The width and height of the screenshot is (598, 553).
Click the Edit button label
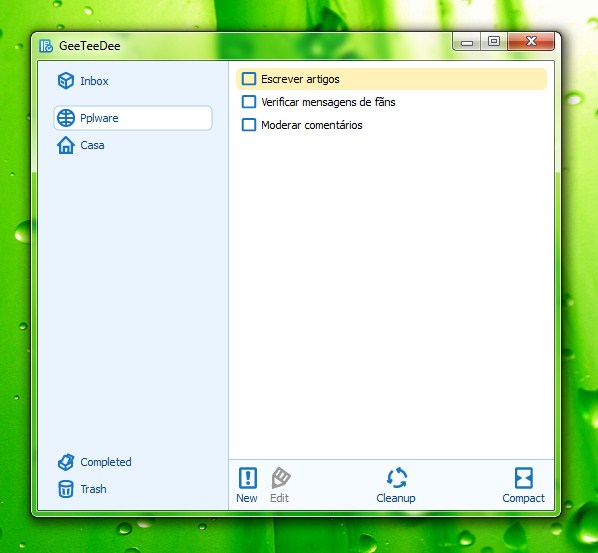[x=280, y=498]
